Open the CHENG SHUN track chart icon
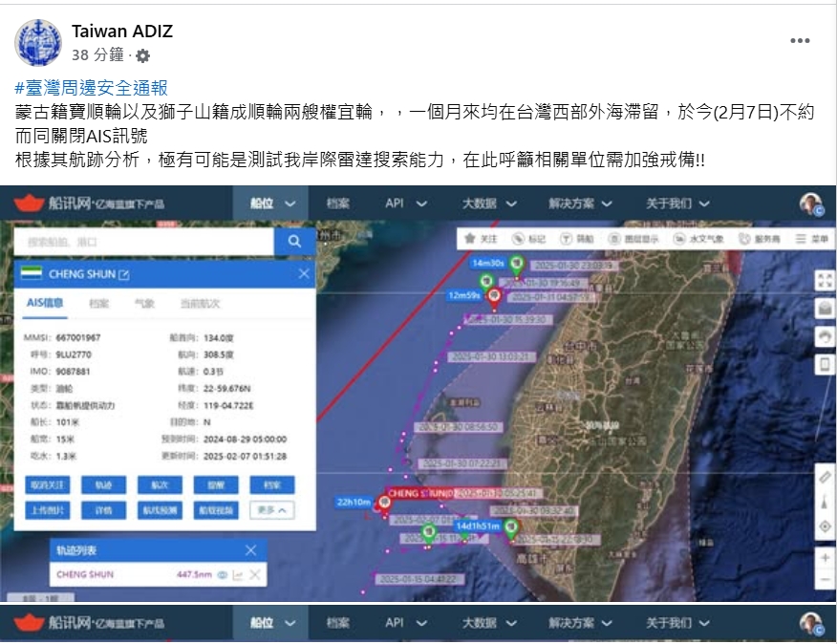Viewport: 837px width, 644px height. [x=238, y=574]
